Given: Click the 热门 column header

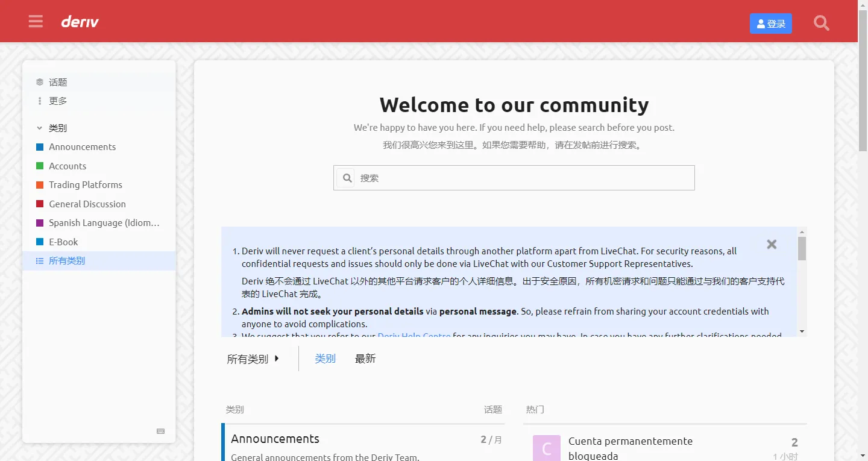Looking at the screenshot, I should (535, 410).
